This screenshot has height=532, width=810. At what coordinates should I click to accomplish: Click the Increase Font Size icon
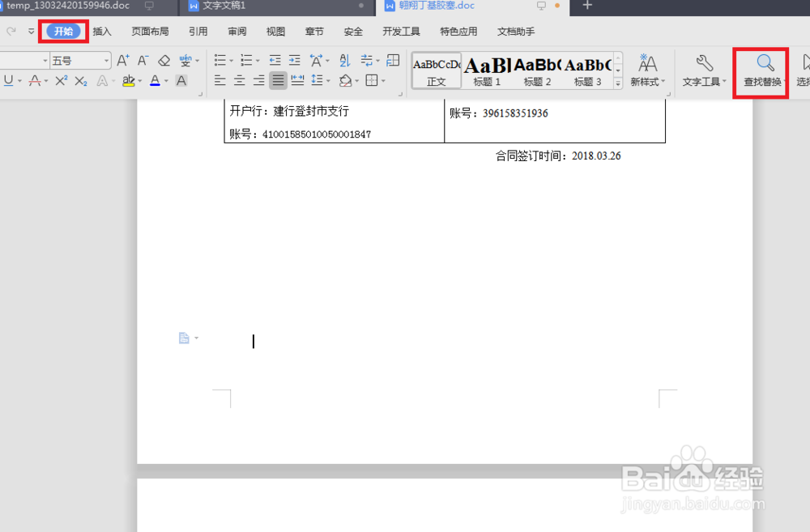[x=122, y=60]
